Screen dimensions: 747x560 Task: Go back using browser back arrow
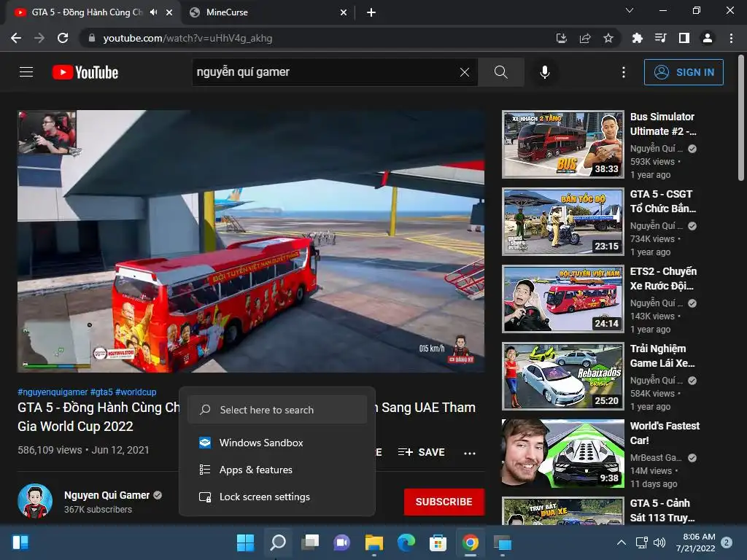[x=16, y=38]
